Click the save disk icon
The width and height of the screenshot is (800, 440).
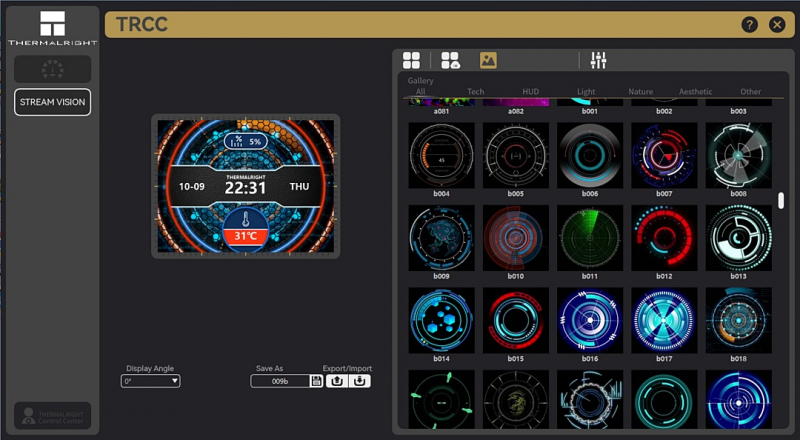[x=317, y=381]
